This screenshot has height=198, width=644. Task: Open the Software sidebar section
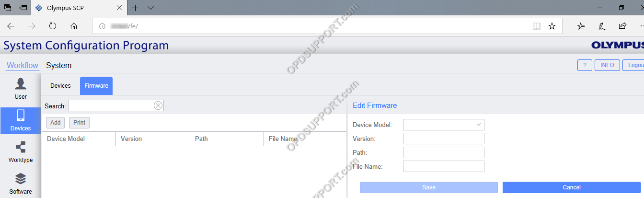coord(21,184)
